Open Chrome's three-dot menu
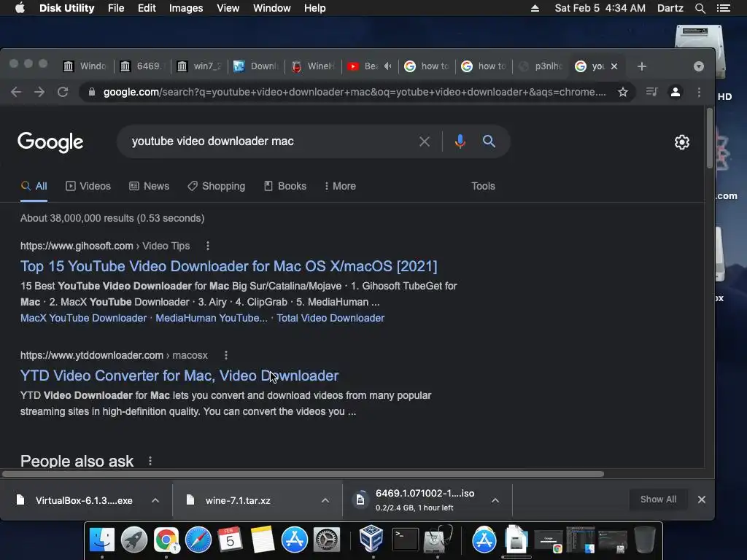This screenshot has height=560, width=747. 699,92
